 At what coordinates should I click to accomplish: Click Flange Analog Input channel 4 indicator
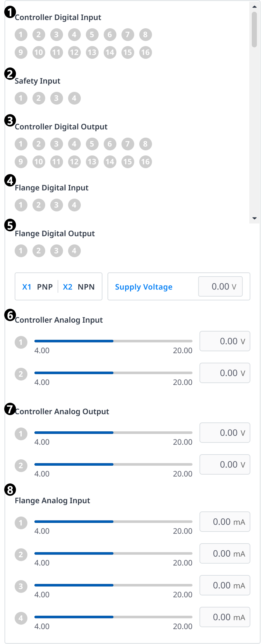pyautogui.click(x=21, y=618)
